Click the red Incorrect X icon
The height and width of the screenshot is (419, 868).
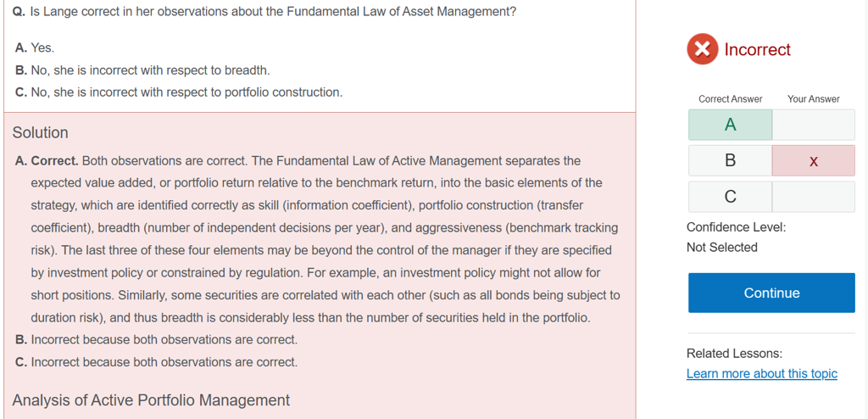click(x=702, y=49)
